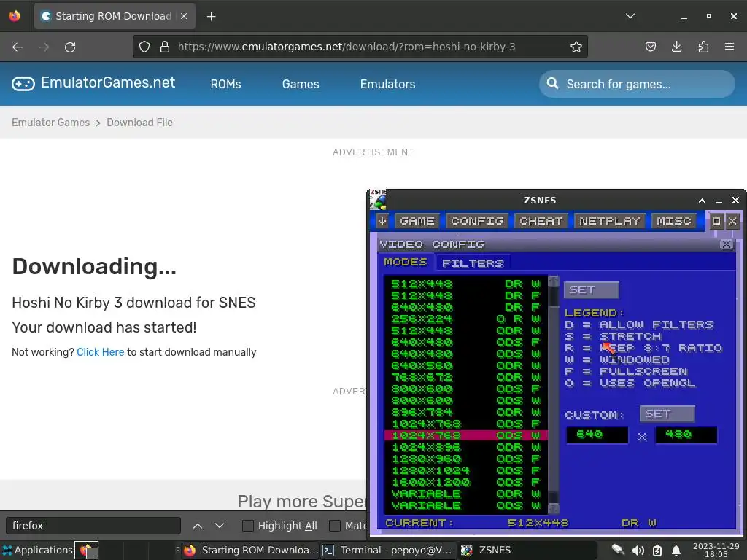Viewport: 747px width, 560px height.
Task: Click SET button above the legend
Action: point(591,290)
